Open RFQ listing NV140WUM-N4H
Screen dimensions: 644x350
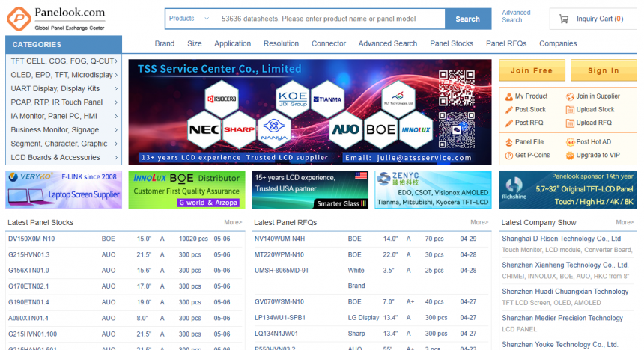click(280, 239)
